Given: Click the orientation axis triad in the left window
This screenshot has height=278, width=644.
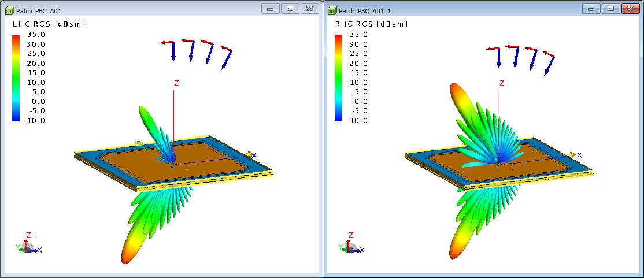Looking at the screenshot, I should coord(28,246).
